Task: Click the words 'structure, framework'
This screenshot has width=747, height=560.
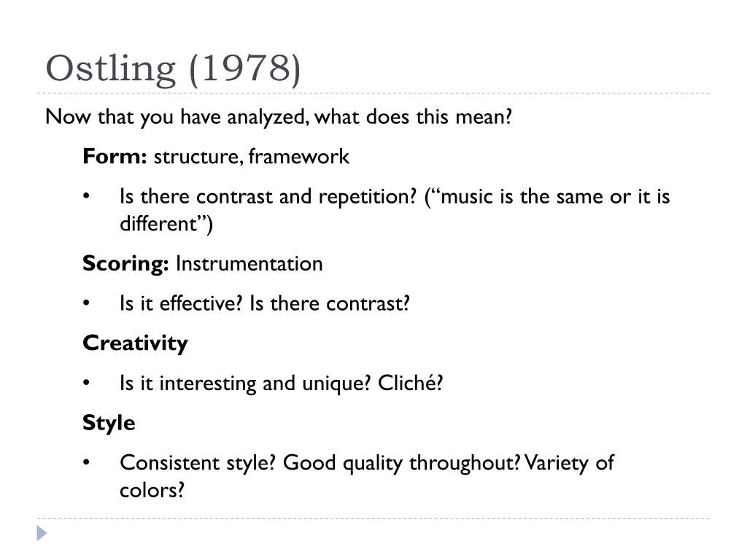Action: (x=252, y=157)
